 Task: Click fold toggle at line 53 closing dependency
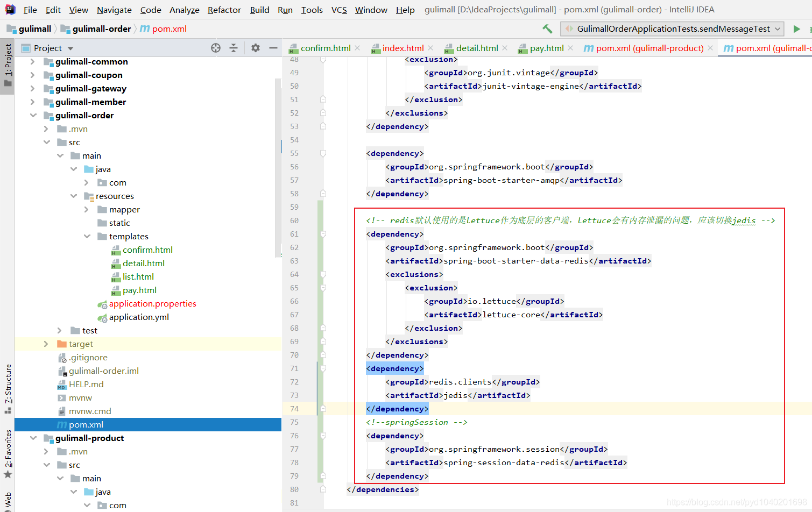pos(323,126)
